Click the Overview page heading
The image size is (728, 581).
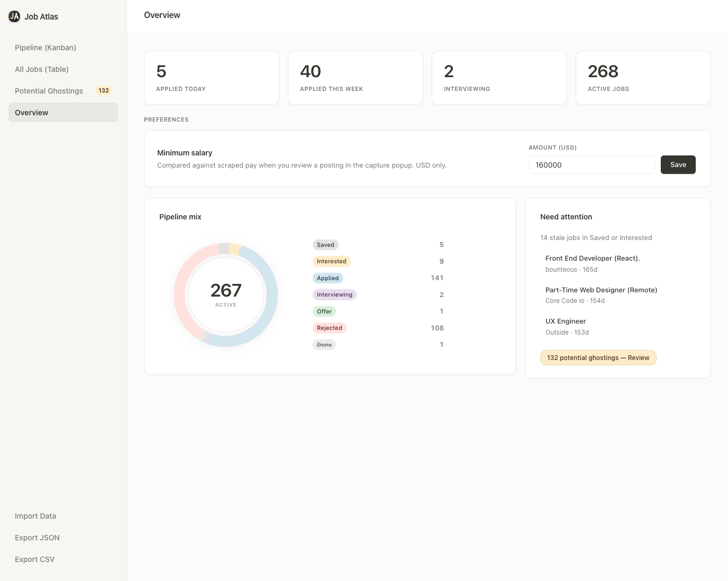[x=162, y=15]
